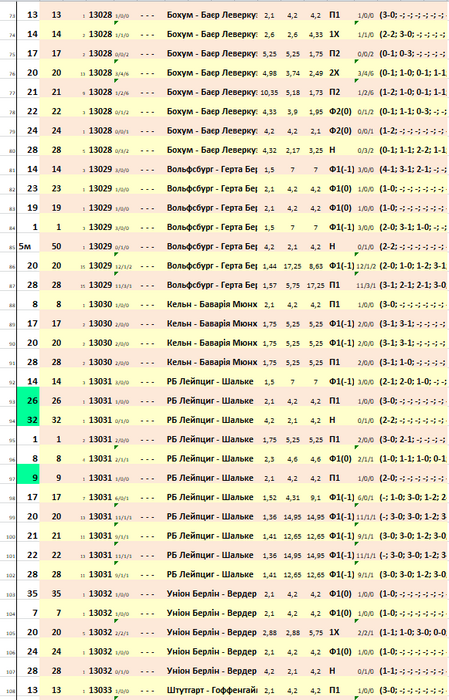
Task: Click the cell showing 3,9
Action: tap(292, 112)
